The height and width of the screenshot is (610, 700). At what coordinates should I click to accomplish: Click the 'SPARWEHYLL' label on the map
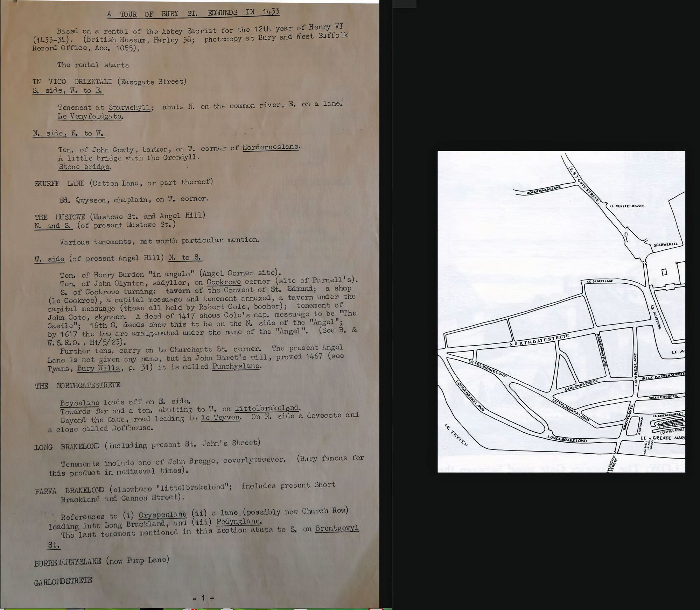pyautogui.click(x=666, y=244)
